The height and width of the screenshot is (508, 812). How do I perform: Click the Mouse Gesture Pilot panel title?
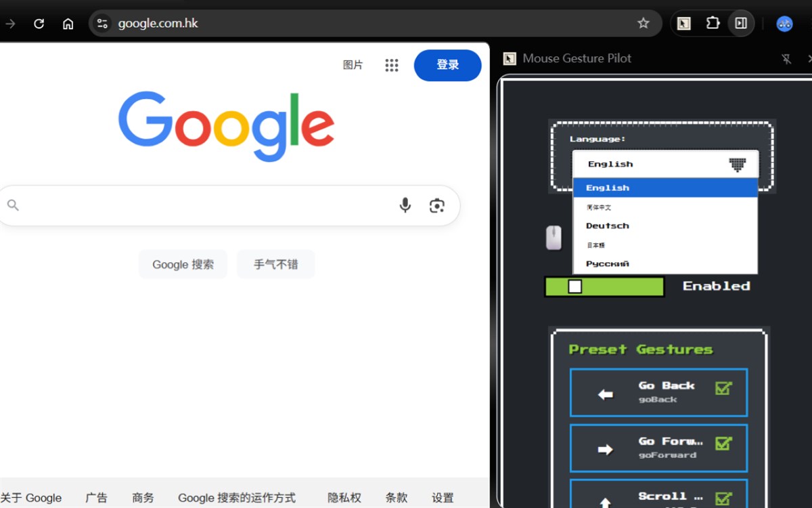577,58
